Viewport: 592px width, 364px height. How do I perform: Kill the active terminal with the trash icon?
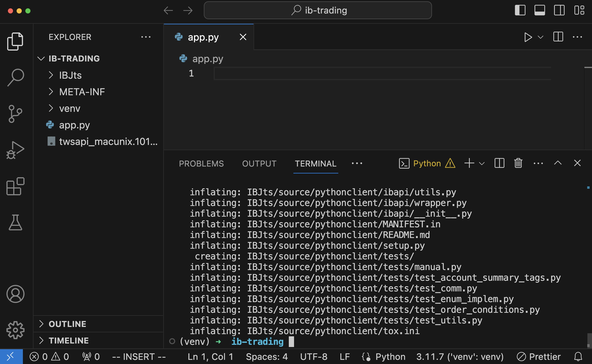pos(518,163)
